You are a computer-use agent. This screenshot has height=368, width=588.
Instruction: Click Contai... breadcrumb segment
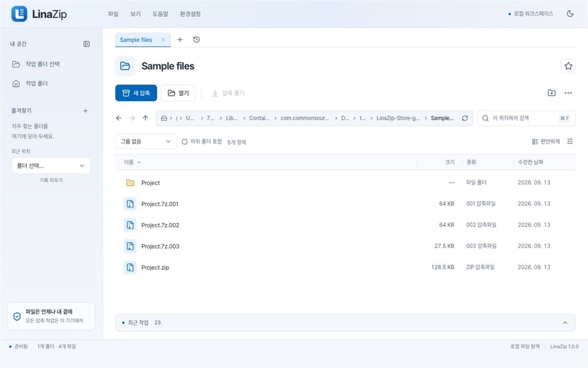coord(259,118)
